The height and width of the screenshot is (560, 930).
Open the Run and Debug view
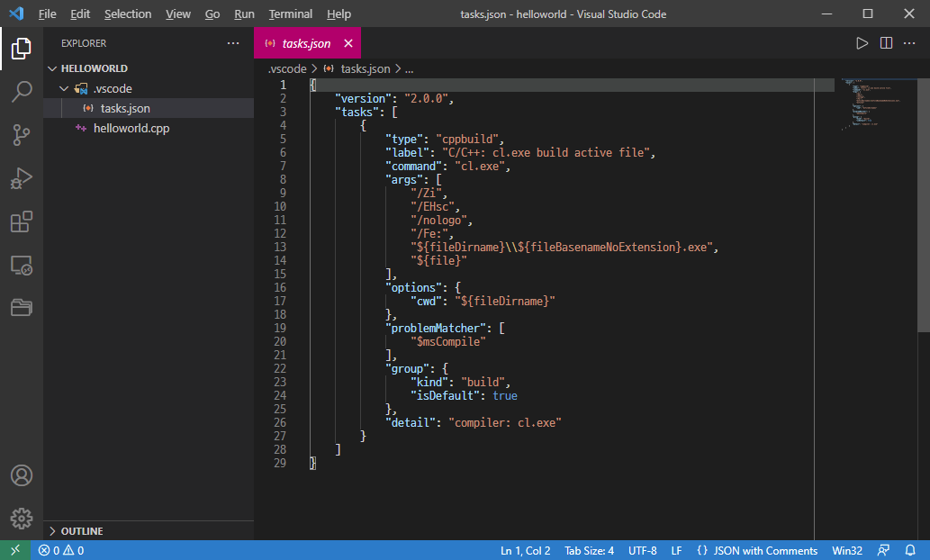tap(22, 178)
